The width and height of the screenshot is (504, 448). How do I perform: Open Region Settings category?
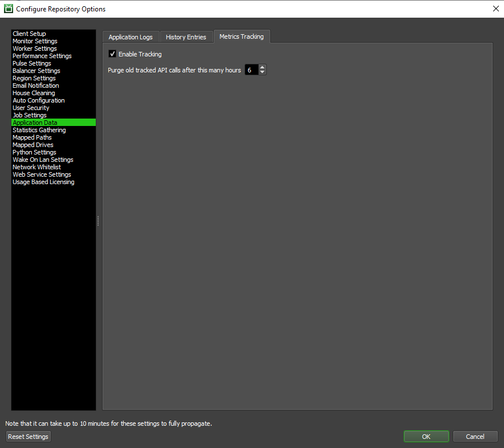click(x=54, y=78)
